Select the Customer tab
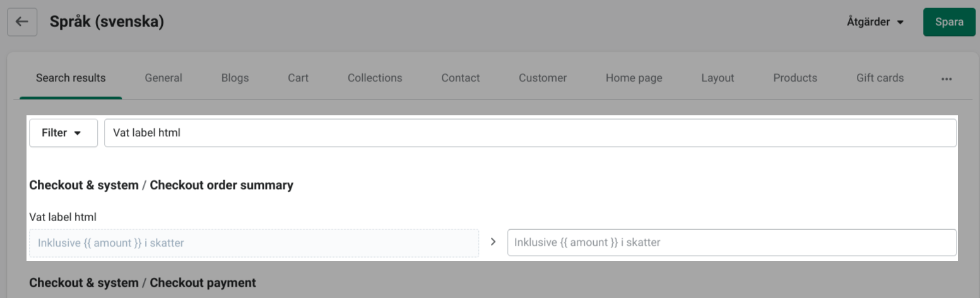Screen dimensions: 980x298 (543, 78)
